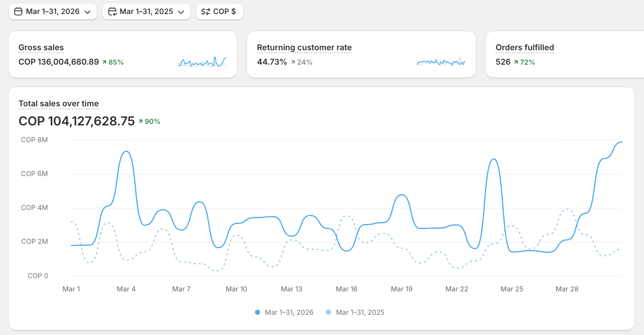Viewport: 644px width, 335px height.
Task: Open the Mar 1–31, 2025 comparison period dropdown
Action: (146, 12)
